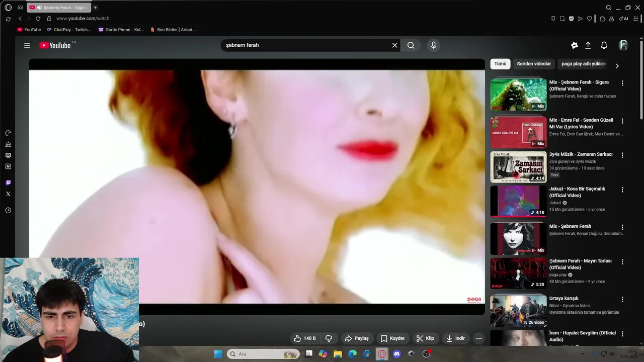View site security lock info
Image resolution: width=644 pixels, height=362 pixels.
click(49, 19)
